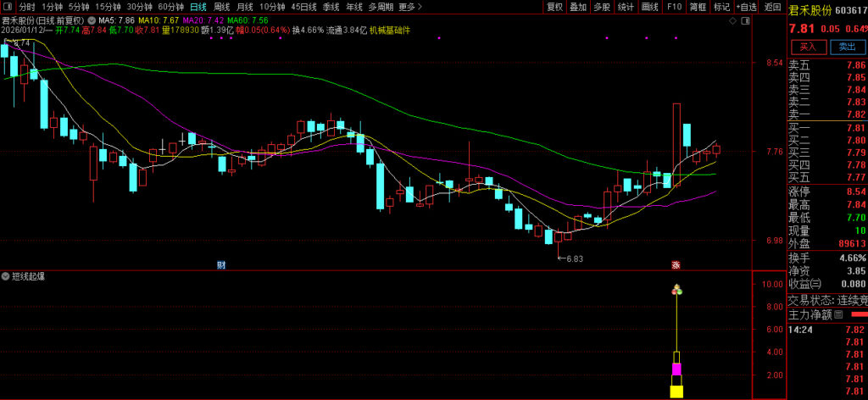Select the 60分钟 period tab
The image size is (868, 400).
[170, 7]
